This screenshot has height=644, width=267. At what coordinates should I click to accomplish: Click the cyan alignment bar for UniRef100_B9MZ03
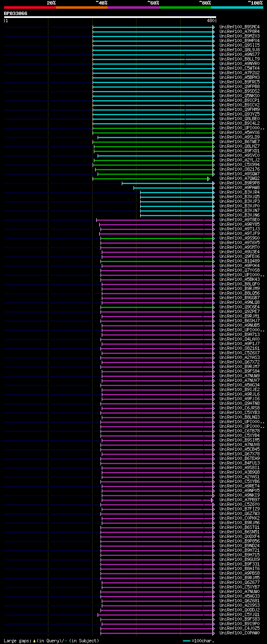point(153,36)
